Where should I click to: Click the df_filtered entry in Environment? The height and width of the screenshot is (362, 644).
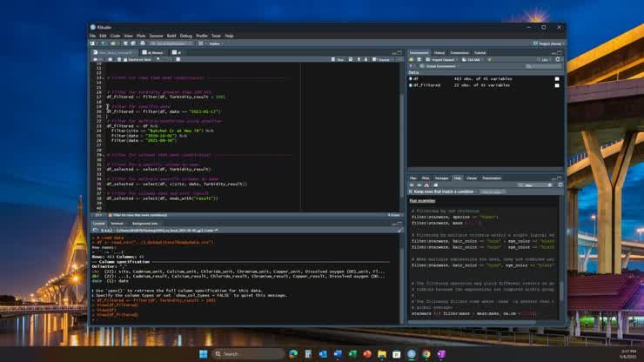point(428,85)
